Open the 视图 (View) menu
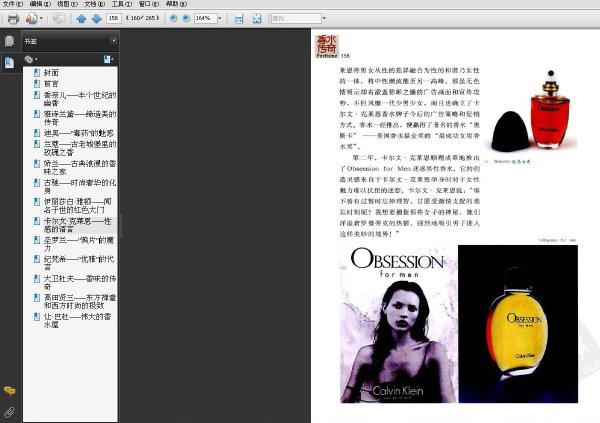Screen dimensions: 600x423 click(x=67, y=4)
